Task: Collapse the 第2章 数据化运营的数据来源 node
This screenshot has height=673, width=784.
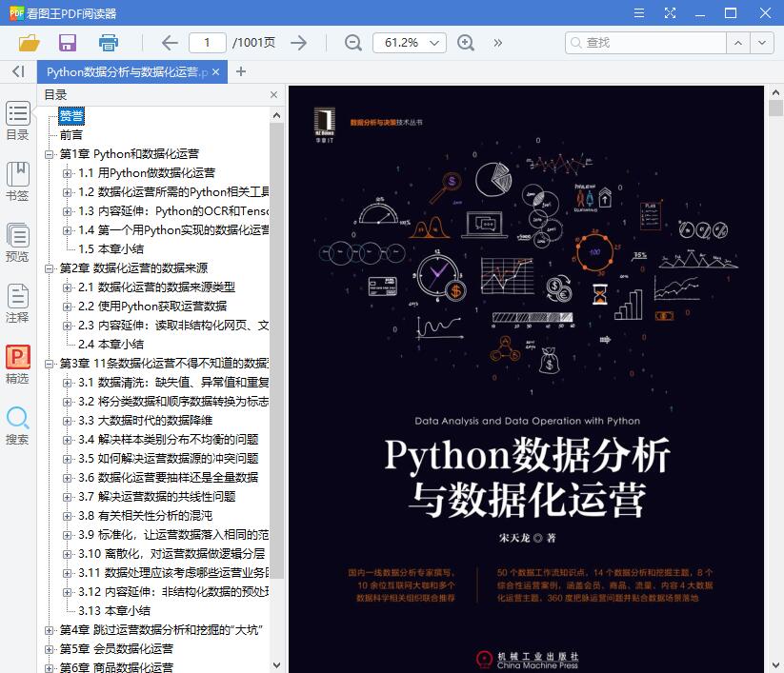Action: (49, 268)
